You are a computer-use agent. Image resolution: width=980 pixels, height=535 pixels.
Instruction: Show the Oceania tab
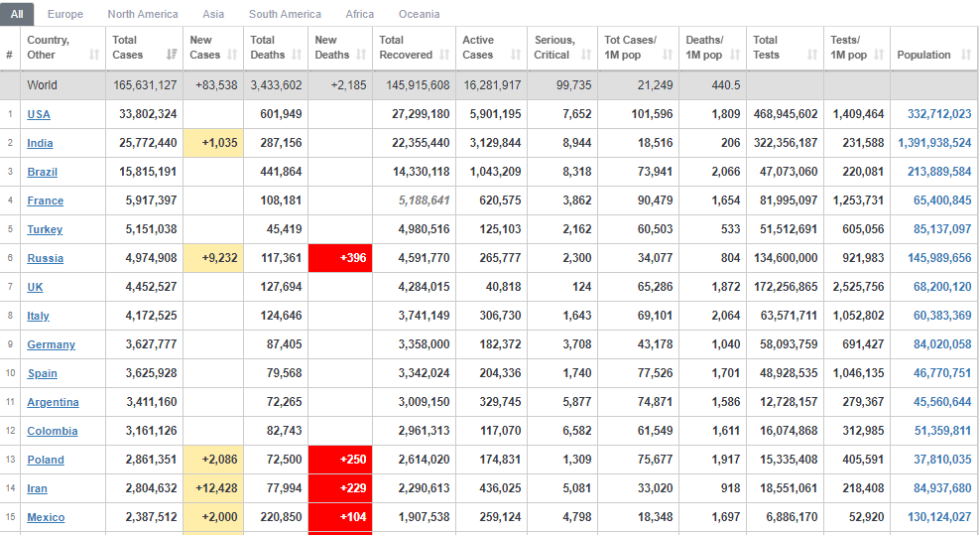click(419, 14)
